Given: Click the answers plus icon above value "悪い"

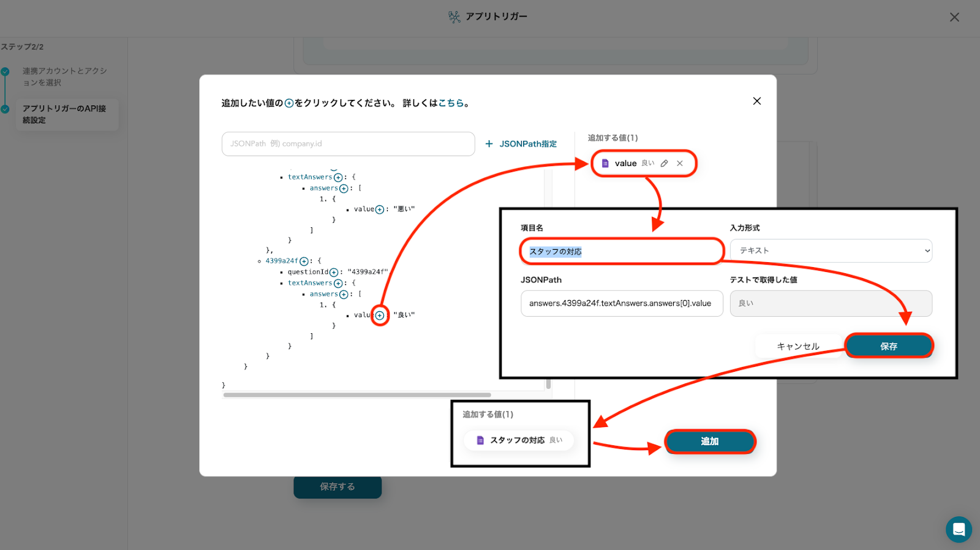Looking at the screenshot, I should coord(344,189).
